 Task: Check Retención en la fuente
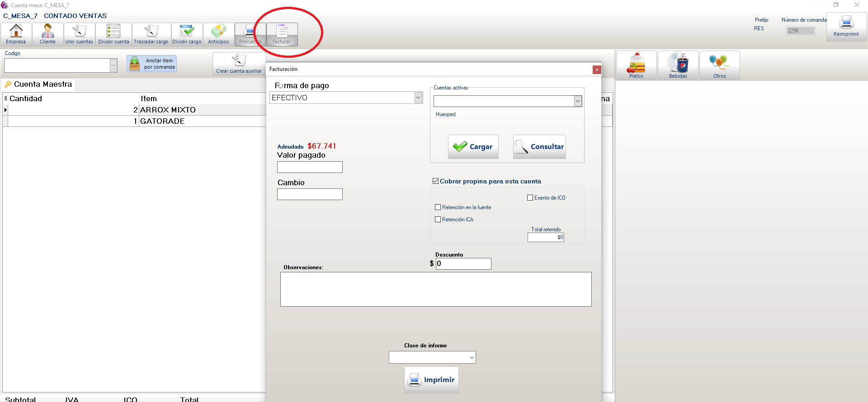(438, 207)
